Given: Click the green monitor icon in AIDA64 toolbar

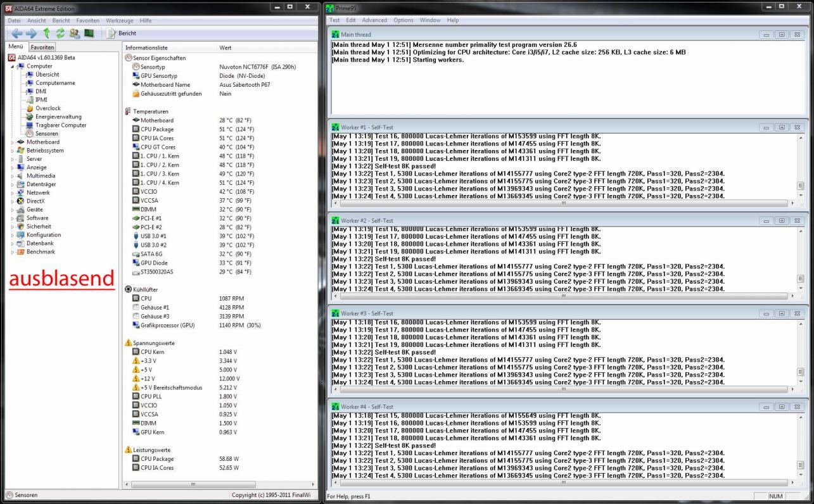Looking at the screenshot, I should pyautogui.click(x=89, y=34).
